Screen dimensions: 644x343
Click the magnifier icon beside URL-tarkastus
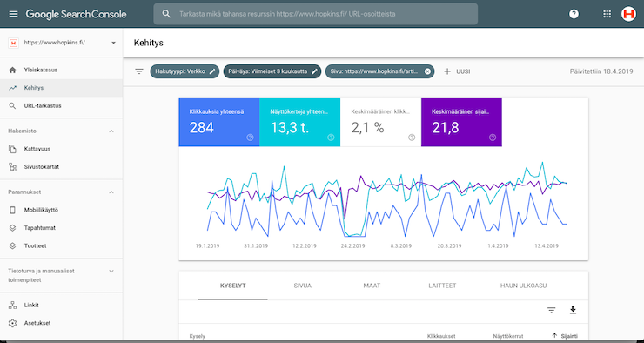12,106
